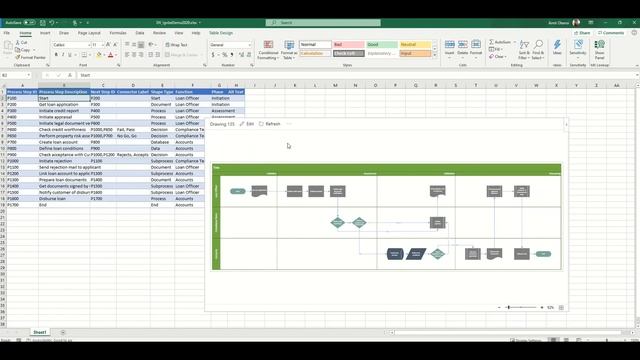Open Conditional Formatting menu
640x360 pixels.
(x=268, y=50)
